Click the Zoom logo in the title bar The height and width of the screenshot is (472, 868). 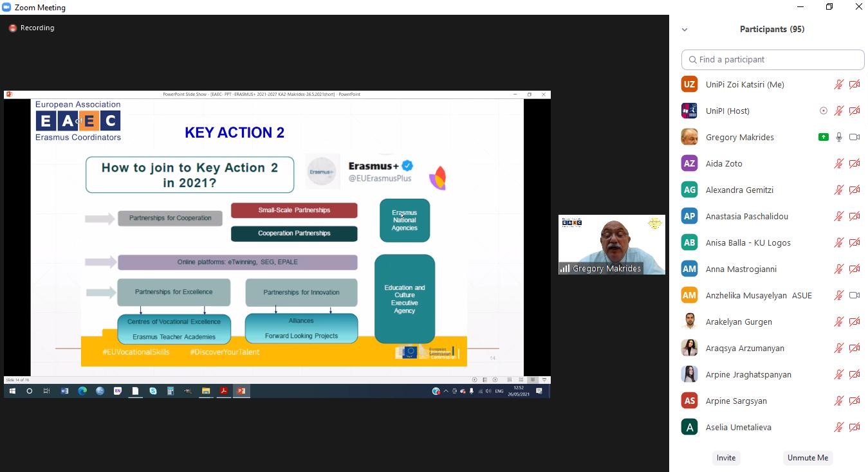7,7
